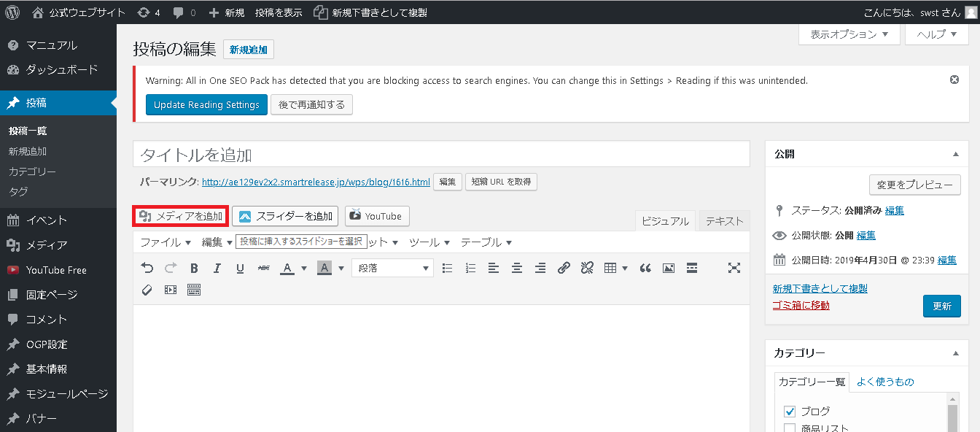
Task: Open the updates indicator showing 4
Action: click(x=148, y=12)
